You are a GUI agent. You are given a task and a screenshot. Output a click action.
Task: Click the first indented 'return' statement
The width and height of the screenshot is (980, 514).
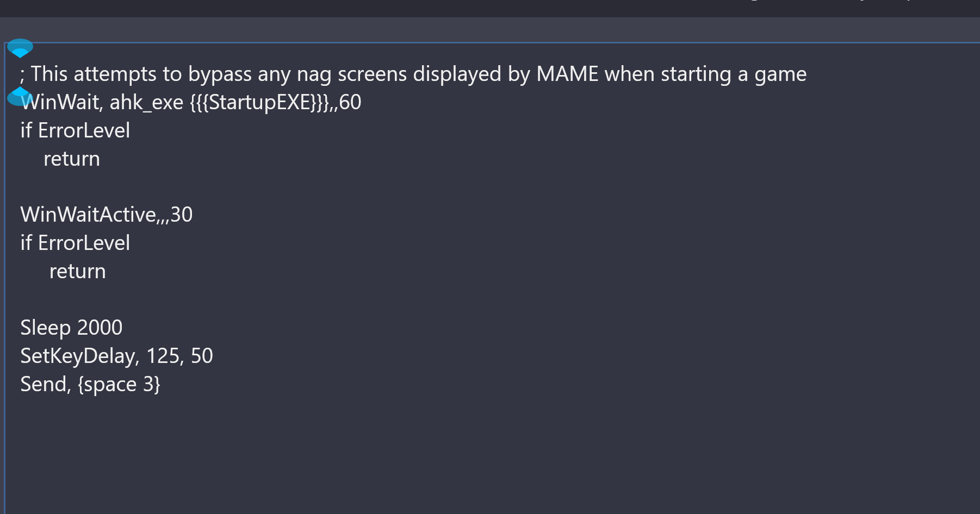coord(72,159)
